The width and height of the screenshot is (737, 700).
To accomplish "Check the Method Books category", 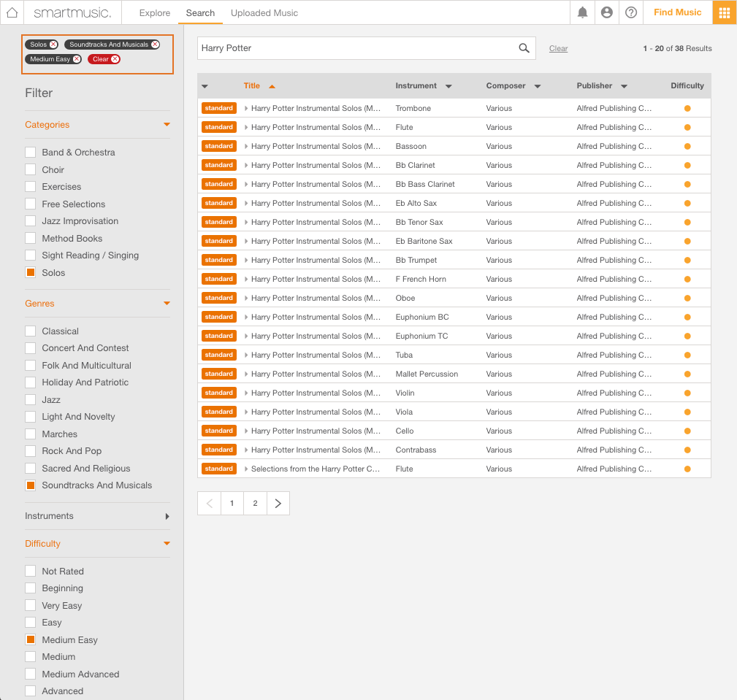I will click(x=31, y=238).
